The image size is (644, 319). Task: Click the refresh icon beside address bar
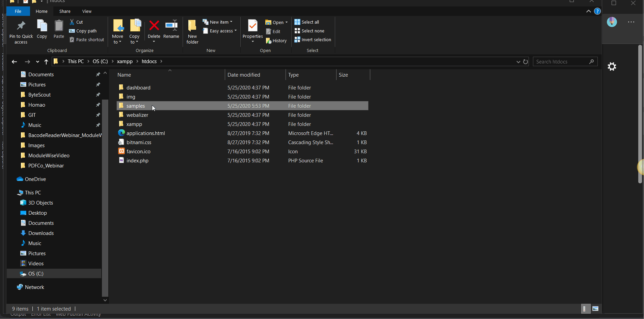(x=526, y=61)
